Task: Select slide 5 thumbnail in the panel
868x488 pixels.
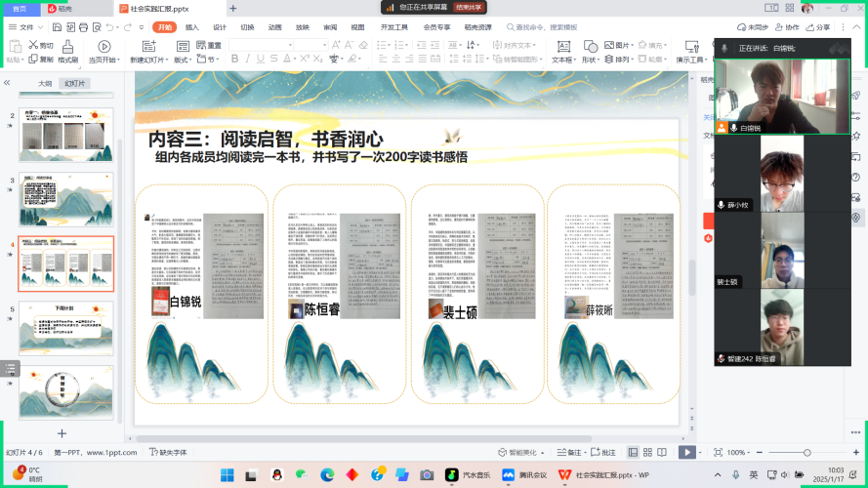Action: click(66, 329)
